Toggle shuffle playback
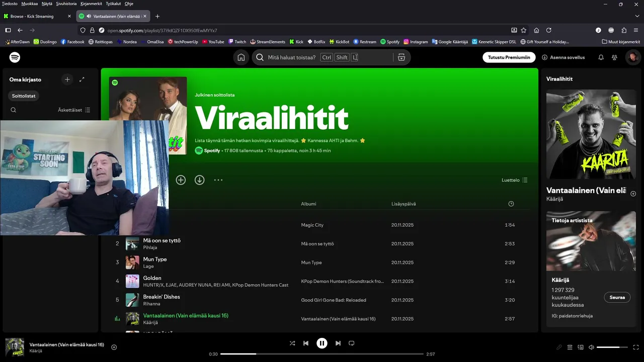This screenshot has height=362, width=644. [x=292, y=343]
